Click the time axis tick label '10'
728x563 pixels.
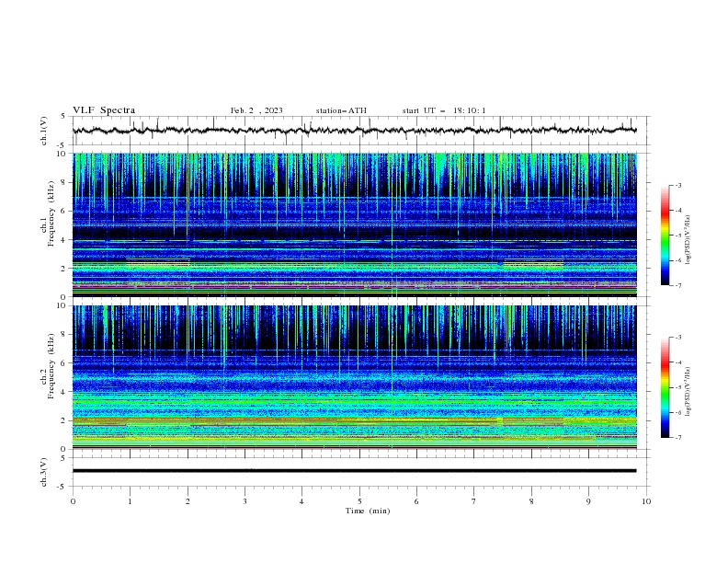(646, 501)
